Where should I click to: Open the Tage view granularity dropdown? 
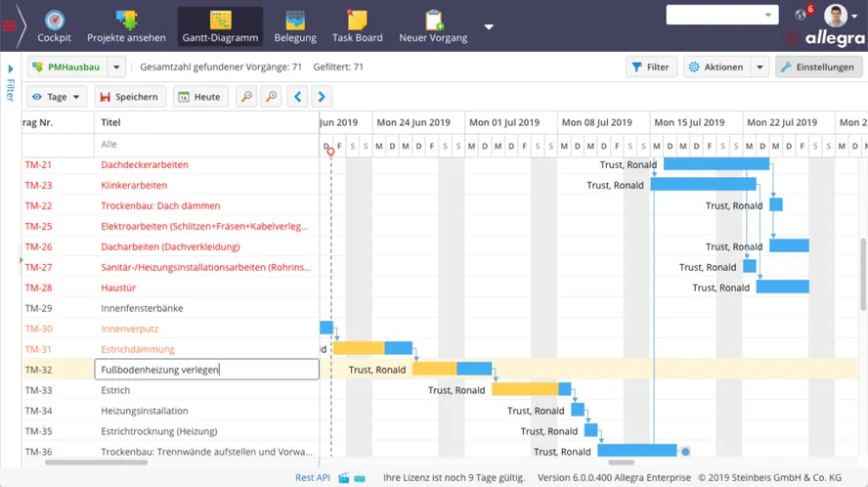coord(57,97)
